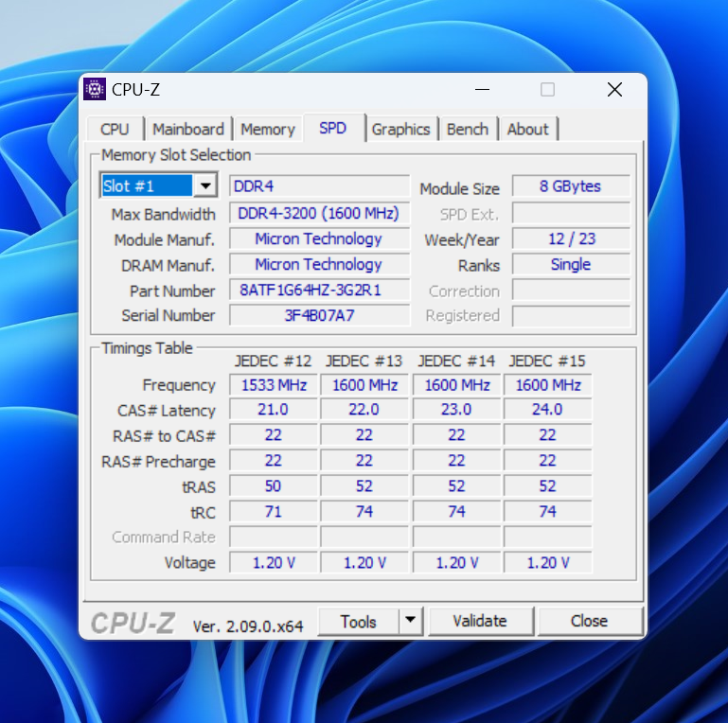Open the Bench tab
Image resolution: width=728 pixels, height=723 pixels.
[468, 129]
